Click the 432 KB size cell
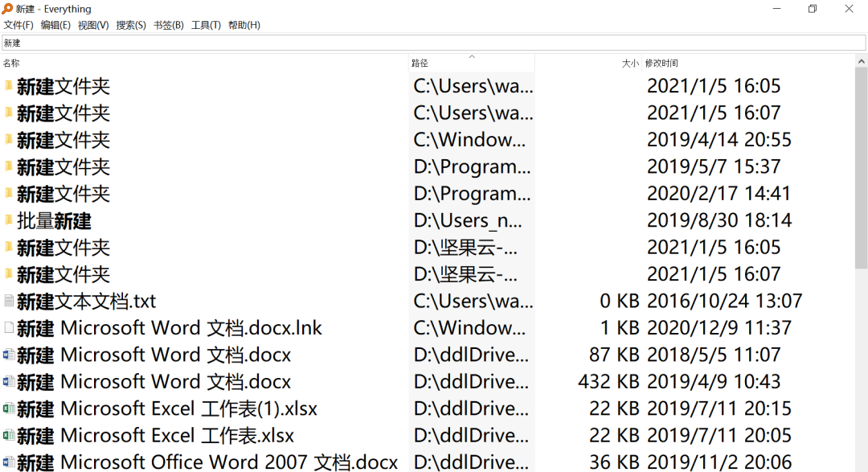The image size is (868, 472). pyautogui.click(x=608, y=382)
